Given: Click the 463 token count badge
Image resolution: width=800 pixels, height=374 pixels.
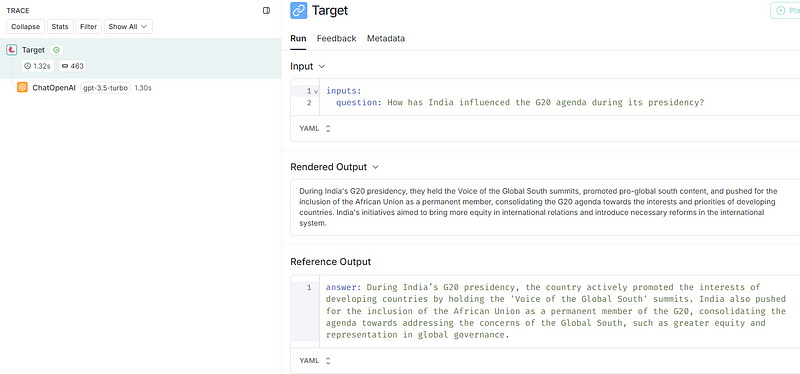Looking at the screenshot, I should [x=72, y=66].
